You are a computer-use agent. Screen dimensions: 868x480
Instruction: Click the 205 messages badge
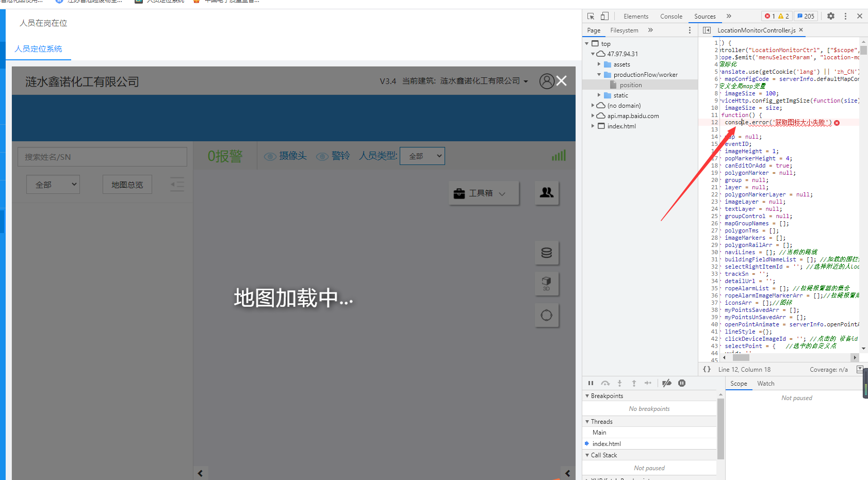coord(806,16)
